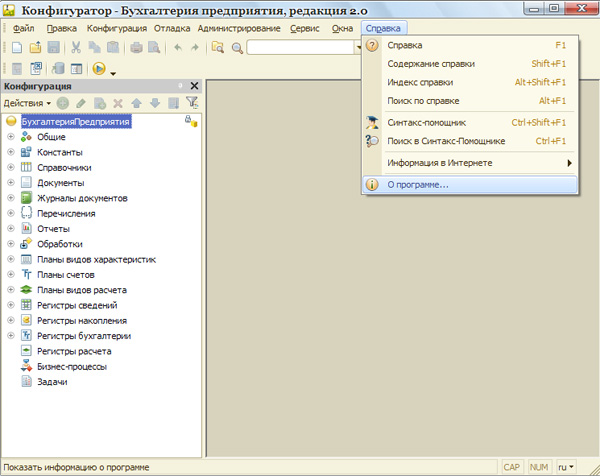Viewport: 600px width, 476px height.
Task: Start debugging with the orange play icon
Action: click(x=99, y=69)
